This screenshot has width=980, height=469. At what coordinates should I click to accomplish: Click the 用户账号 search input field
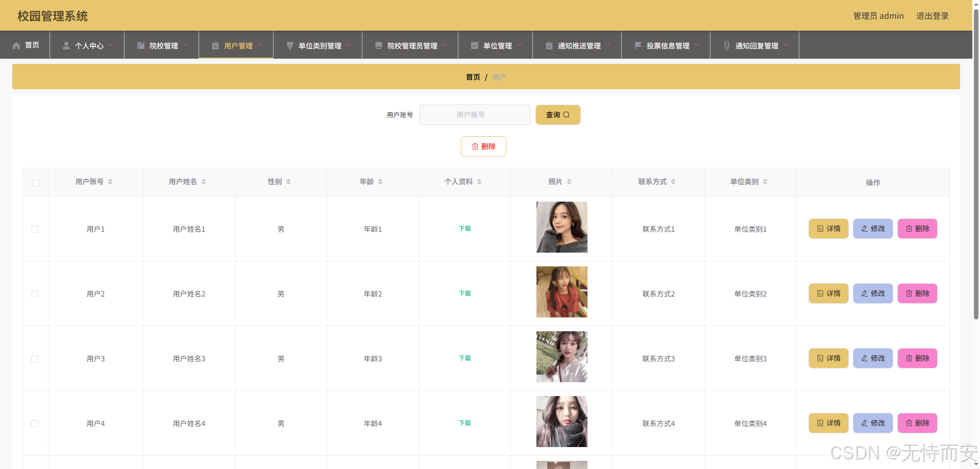coord(475,115)
